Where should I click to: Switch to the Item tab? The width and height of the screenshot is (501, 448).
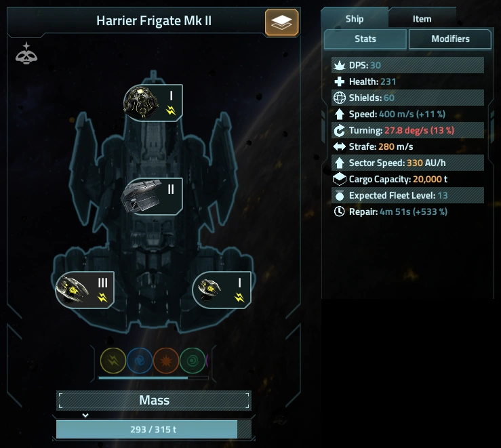click(x=422, y=19)
